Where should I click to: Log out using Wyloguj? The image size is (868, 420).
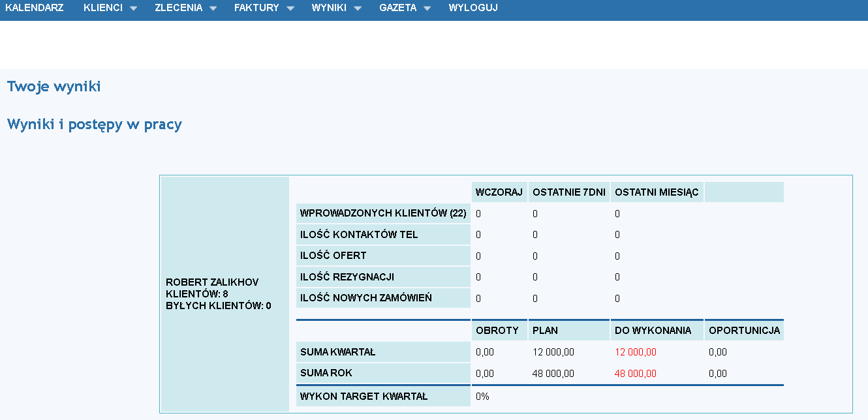473,8
